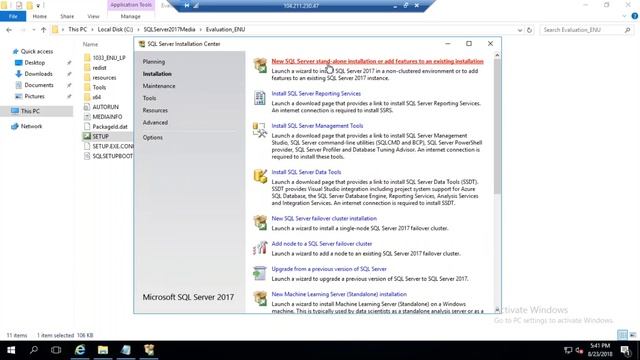Click the Explorer up-one-level arrow
The height and width of the screenshot is (360, 640).
[x=43, y=30]
